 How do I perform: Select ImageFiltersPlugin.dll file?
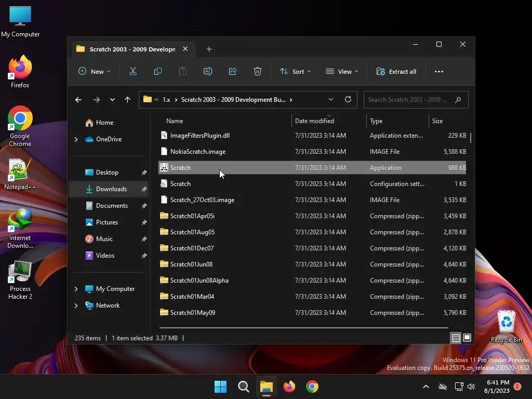tap(312, 136)
